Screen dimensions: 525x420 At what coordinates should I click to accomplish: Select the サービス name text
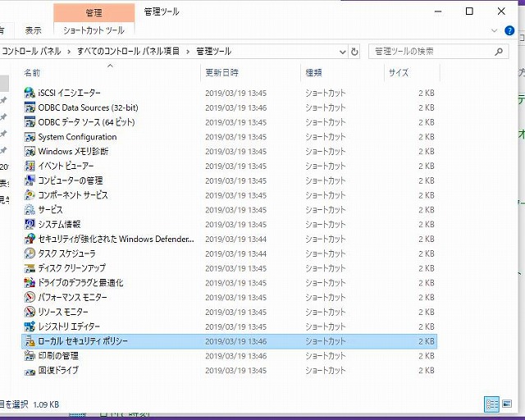click(x=50, y=210)
